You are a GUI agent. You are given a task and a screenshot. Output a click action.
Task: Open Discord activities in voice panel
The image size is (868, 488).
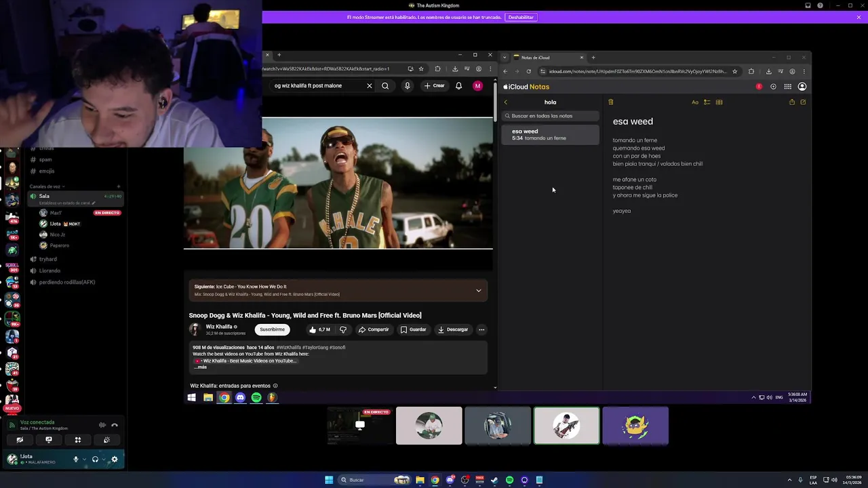[78, 440]
